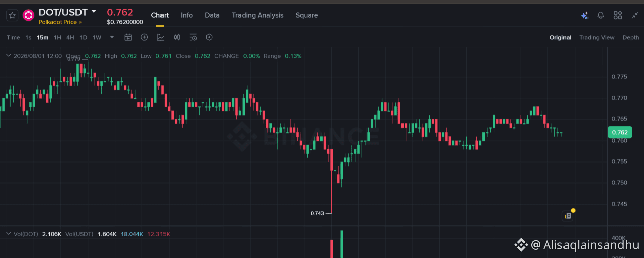
Task: Expand more time intervals dropdown arrow
Action: click(112, 37)
